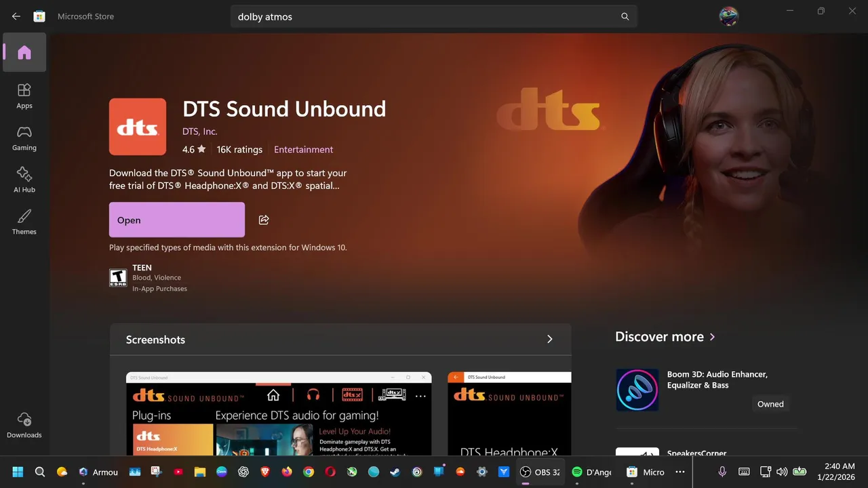Click the DTS Sound Unbound app logo
Screen dimensions: 868x488
tap(138, 127)
